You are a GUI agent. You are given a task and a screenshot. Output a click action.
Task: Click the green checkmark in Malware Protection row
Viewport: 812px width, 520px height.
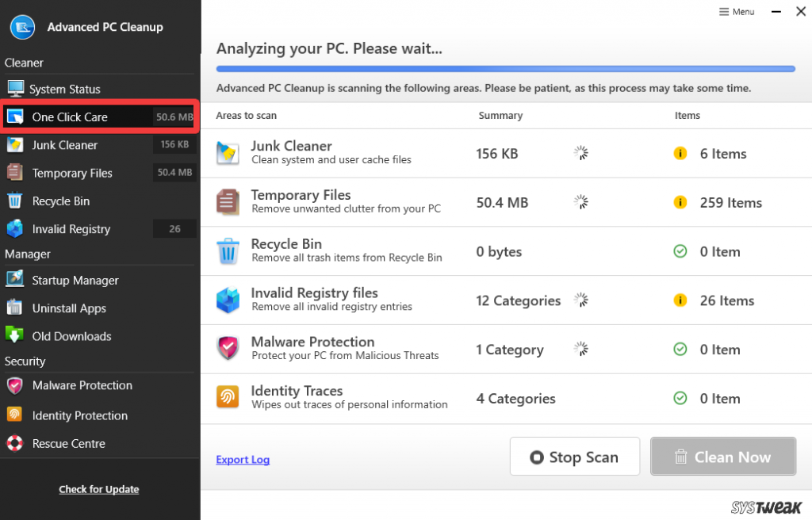click(x=680, y=350)
